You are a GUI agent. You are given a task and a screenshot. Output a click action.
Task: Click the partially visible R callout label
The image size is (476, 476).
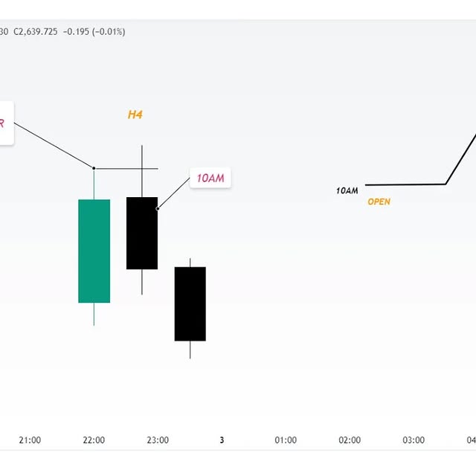pos(4,123)
